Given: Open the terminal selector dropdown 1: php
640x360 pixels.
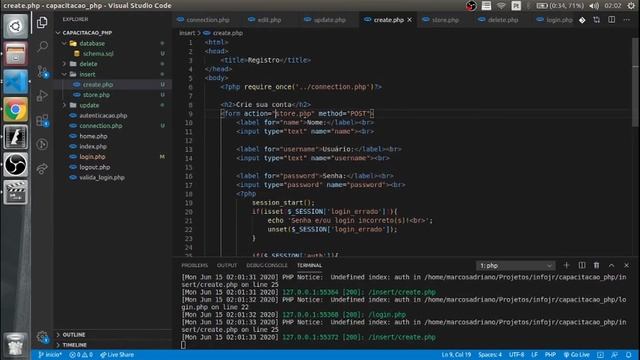Looking at the screenshot, I should pos(516,266).
